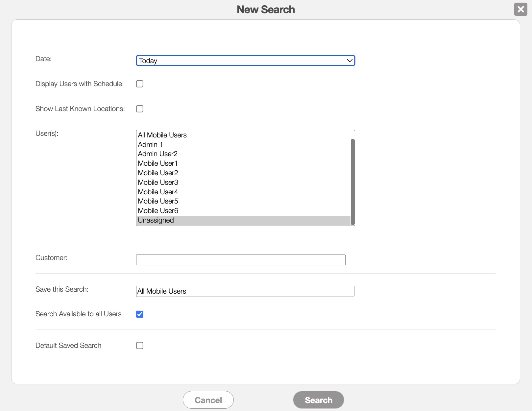
Task: Uncheck Search Available to all Users
Action: pos(140,314)
